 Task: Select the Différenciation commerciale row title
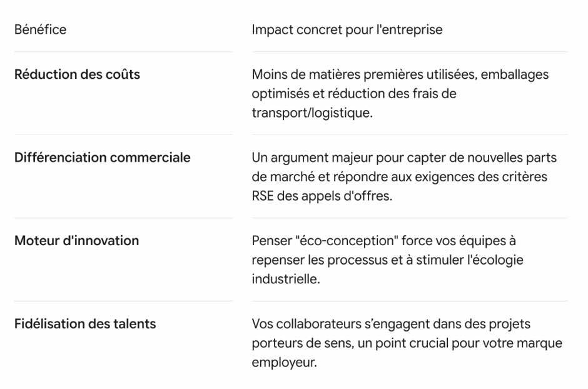pyautogui.click(x=102, y=158)
